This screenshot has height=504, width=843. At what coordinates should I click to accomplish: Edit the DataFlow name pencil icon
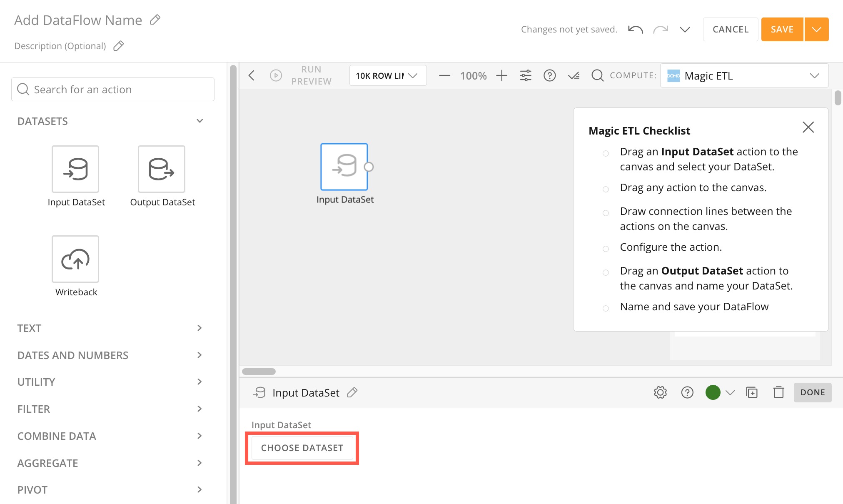pos(155,20)
